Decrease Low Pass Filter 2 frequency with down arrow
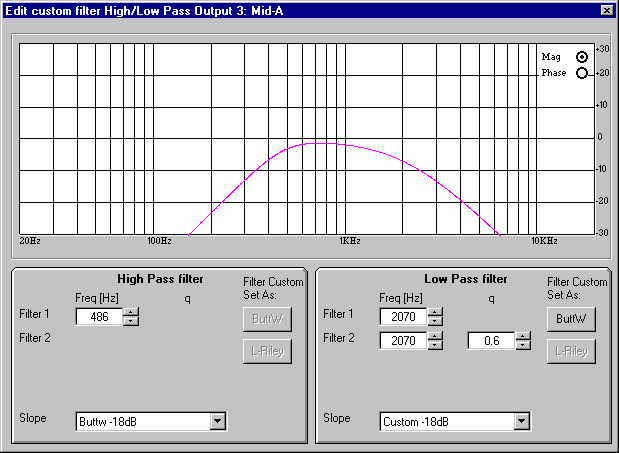 [x=435, y=345]
